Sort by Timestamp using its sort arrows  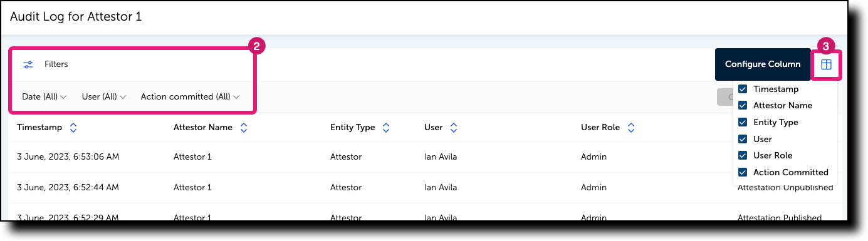point(73,128)
